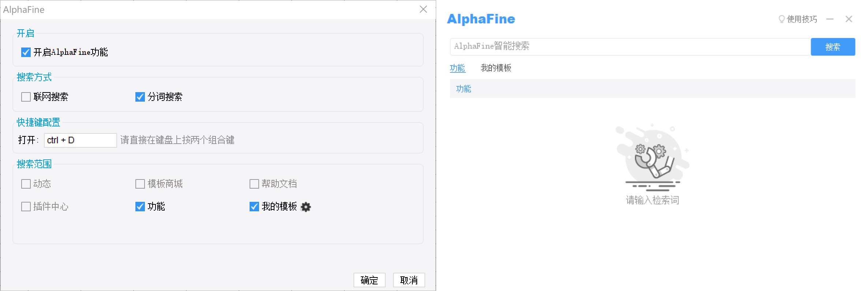Click the 使用技巧 lightbulb icon
This screenshot has height=291, width=868.
coord(781,19)
